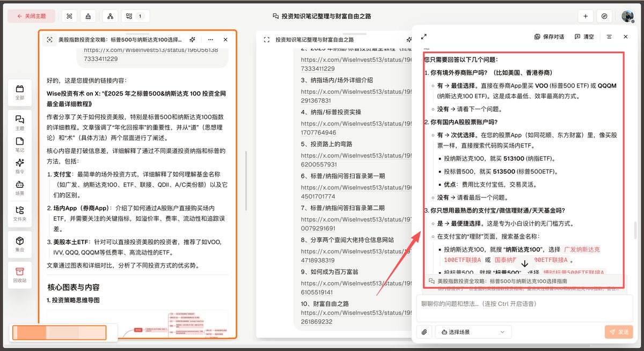Screen dimensions: 644x351
Task: Open the focus scan icon in top toolbar
Action: pyautogui.click(x=69, y=16)
